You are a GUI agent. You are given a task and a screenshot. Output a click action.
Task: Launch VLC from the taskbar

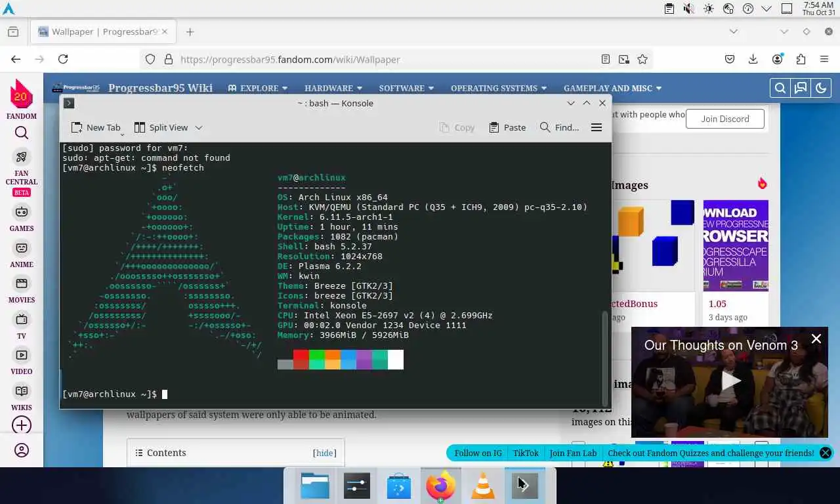(483, 486)
